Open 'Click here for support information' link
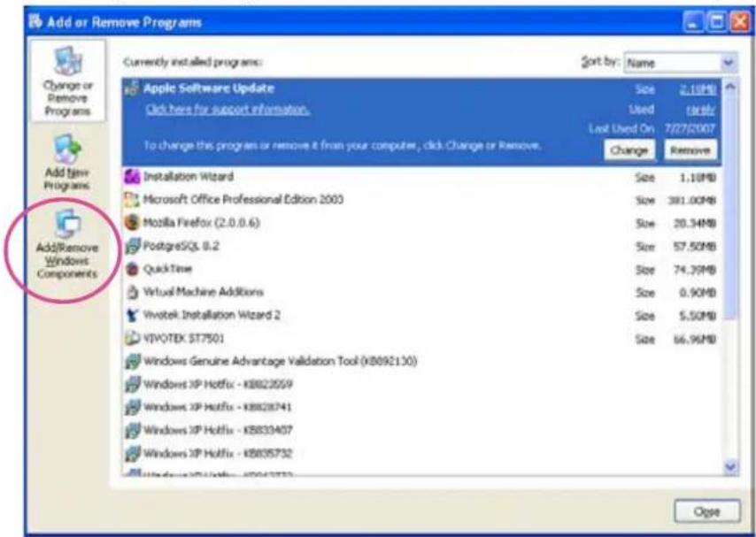This screenshot has width=756, height=537. point(228,110)
